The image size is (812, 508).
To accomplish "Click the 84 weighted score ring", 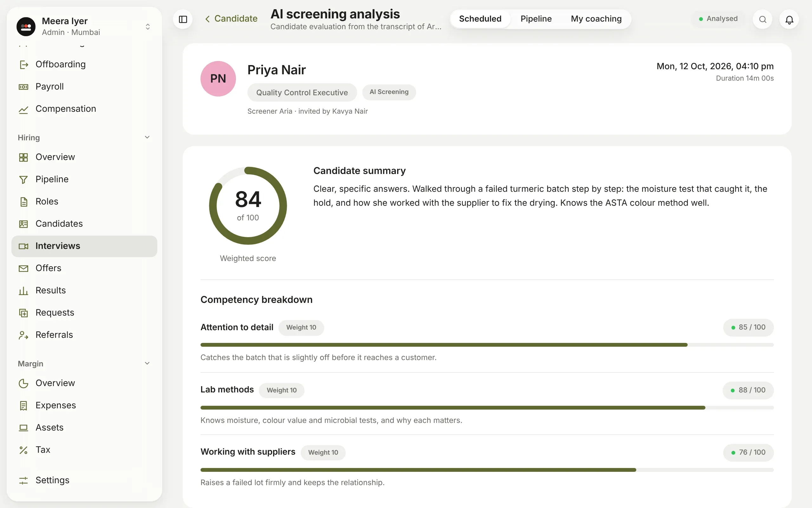I will click(x=248, y=206).
